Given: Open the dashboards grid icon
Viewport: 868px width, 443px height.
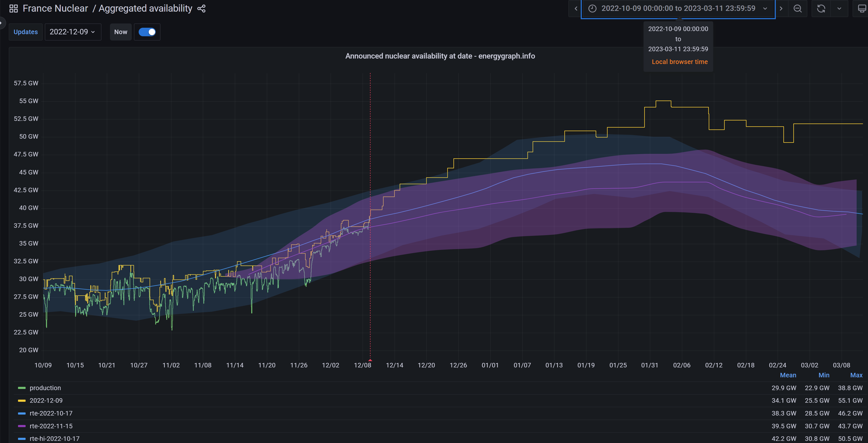Looking at the screenshot, I should click(14, 9).
